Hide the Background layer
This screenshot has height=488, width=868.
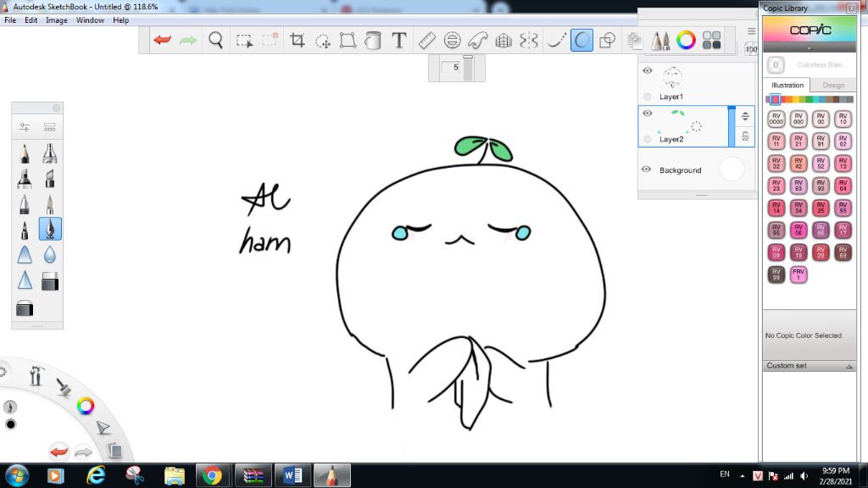[x=646, y=169]
